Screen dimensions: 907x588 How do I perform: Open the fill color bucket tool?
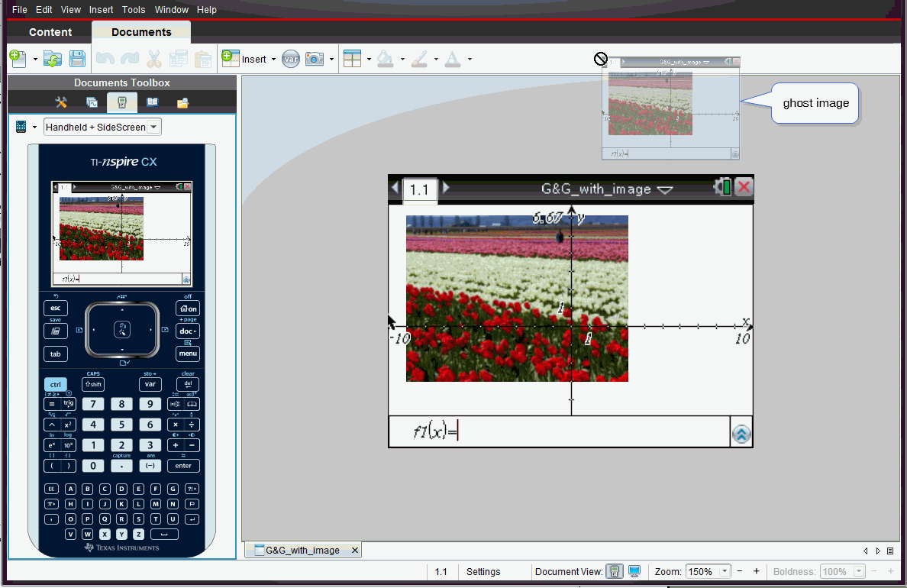(x=386, y=59)
